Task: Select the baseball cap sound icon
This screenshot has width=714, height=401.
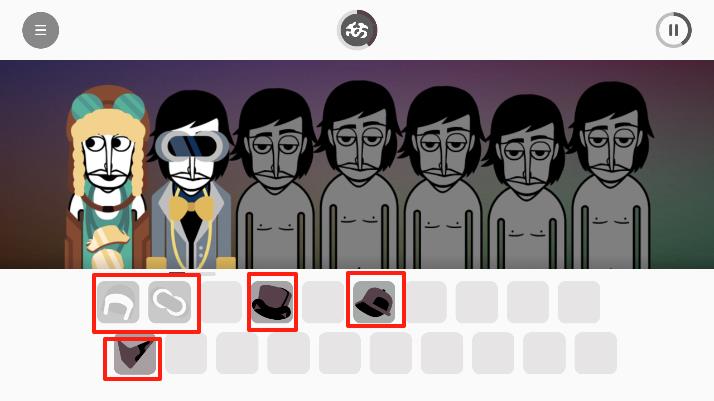Action: (x=374, y=302)
